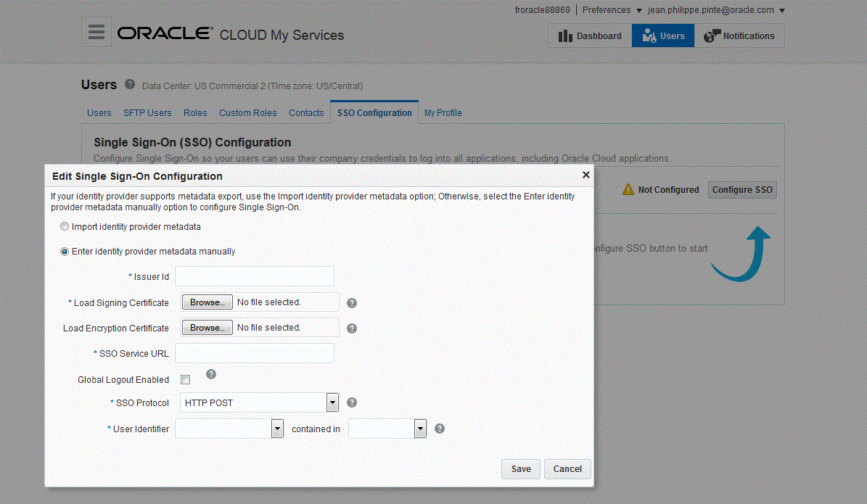
Task: Select Import identity provider metadata option
Action: tap(65, 226)
